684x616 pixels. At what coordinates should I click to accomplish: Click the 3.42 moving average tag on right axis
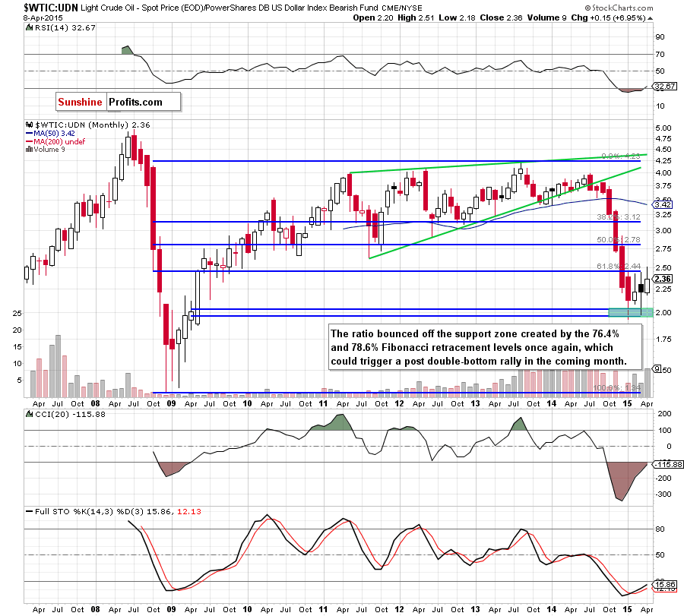663,204
